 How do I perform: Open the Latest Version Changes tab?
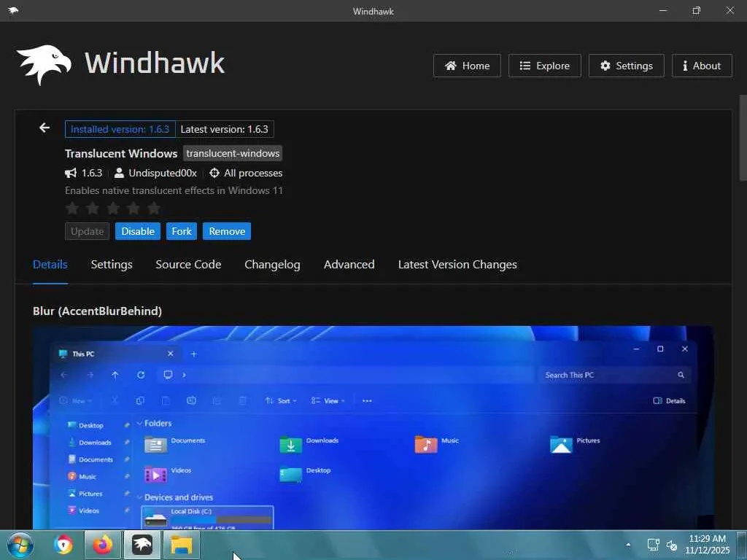pos(457,264)
